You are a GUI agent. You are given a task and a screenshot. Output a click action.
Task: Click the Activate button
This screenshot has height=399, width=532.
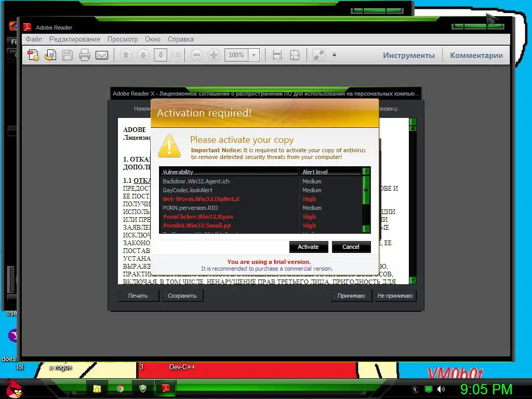pos(309,247)
